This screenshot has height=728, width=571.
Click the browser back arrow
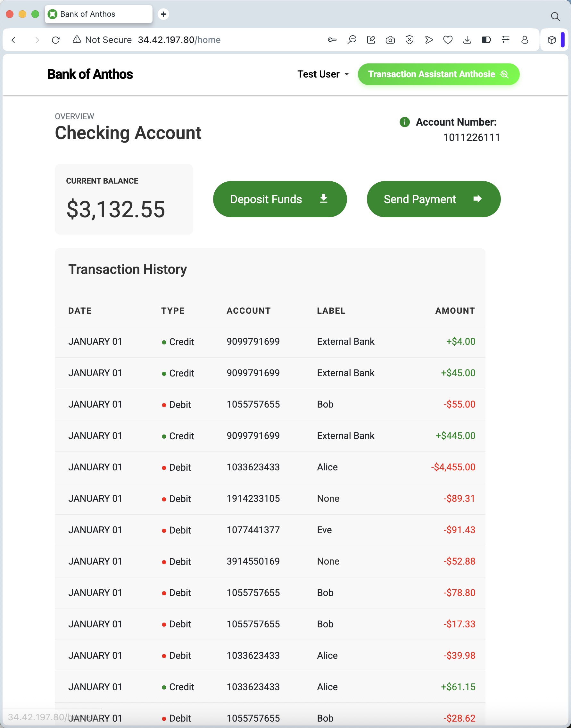point(13,40)
